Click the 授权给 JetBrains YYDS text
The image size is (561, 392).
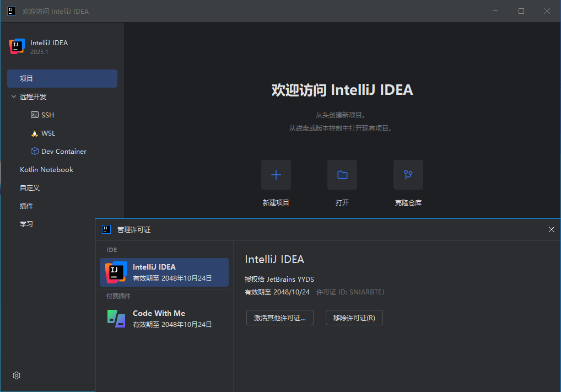(279, 279)
